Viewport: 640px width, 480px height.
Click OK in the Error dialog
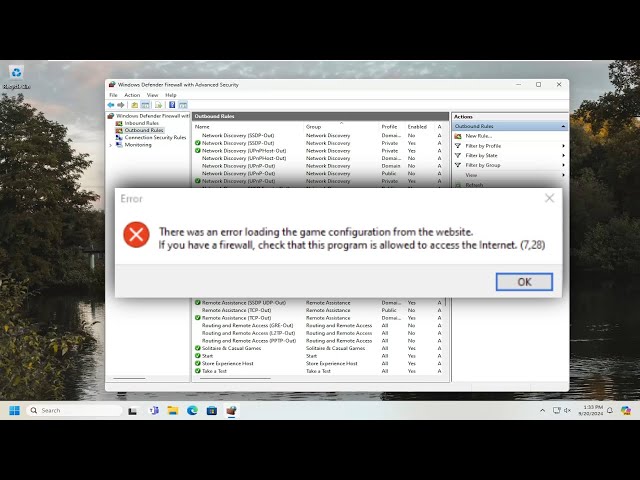tap(524, 282)
